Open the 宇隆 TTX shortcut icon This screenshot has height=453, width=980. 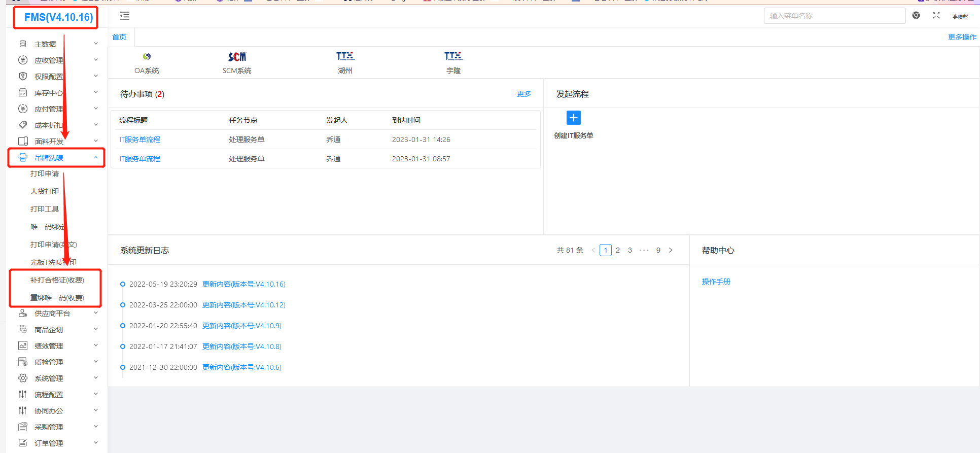(453, 56)
